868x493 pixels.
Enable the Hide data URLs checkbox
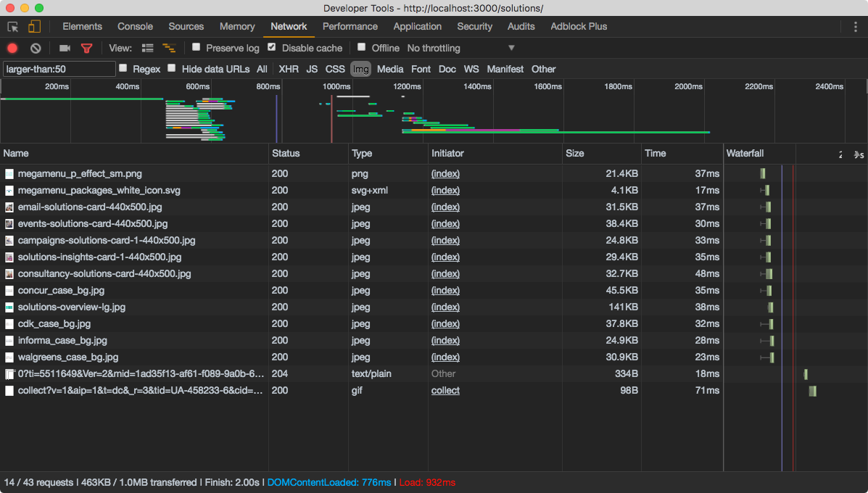click(x=172, y=68)
